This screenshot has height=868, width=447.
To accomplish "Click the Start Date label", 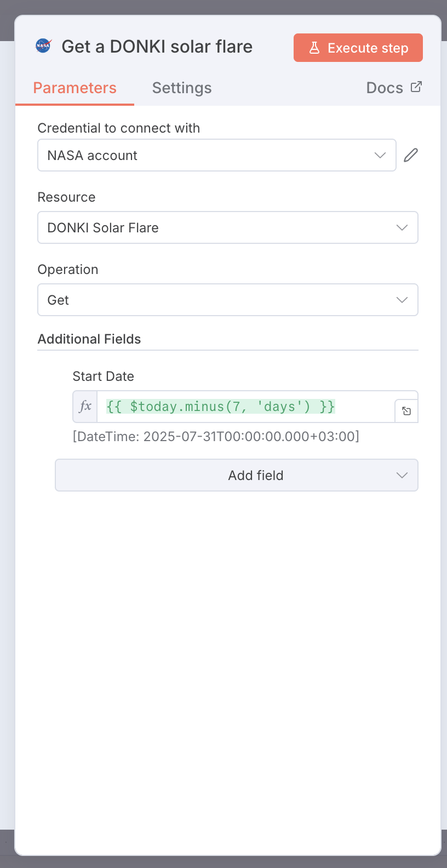I will tap(104, 376).
